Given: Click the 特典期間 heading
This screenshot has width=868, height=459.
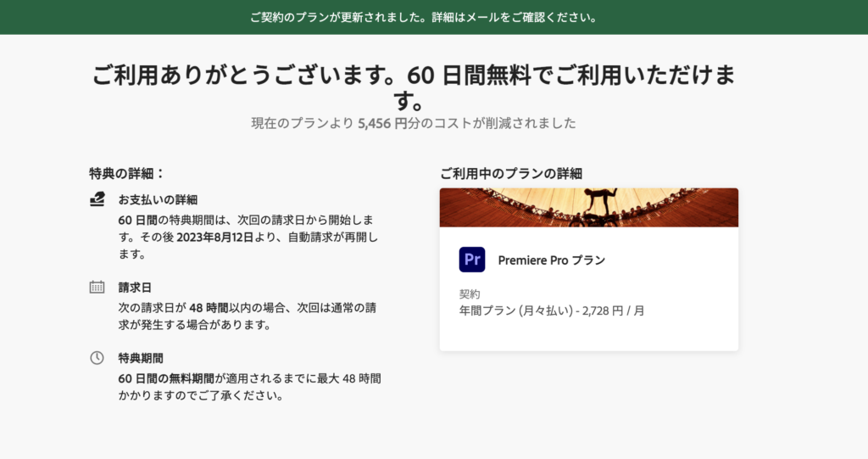Looking at the screenshot, I should [141, 358].
